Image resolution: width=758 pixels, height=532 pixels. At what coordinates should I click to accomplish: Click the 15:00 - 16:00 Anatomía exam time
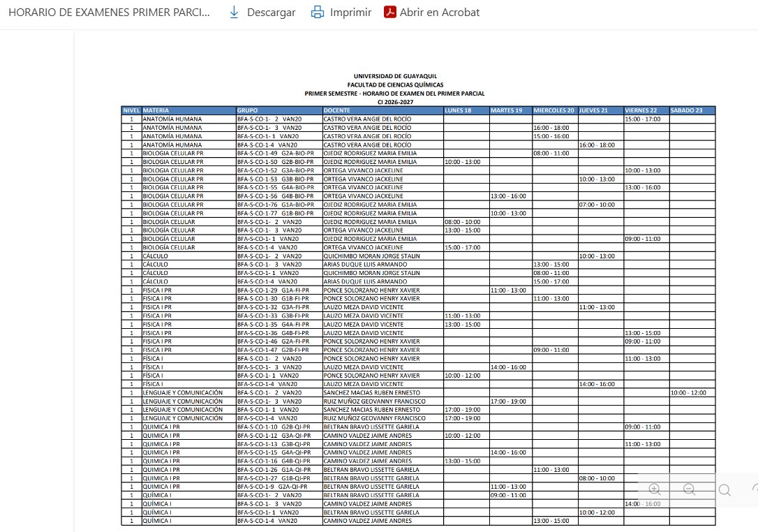coord(551,136)
